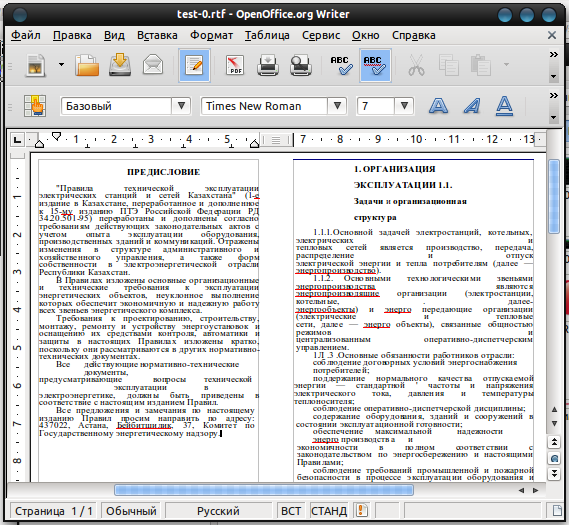Open formatting toolbar options arrow
Screen dimensions: 569x525
point(553,117)
